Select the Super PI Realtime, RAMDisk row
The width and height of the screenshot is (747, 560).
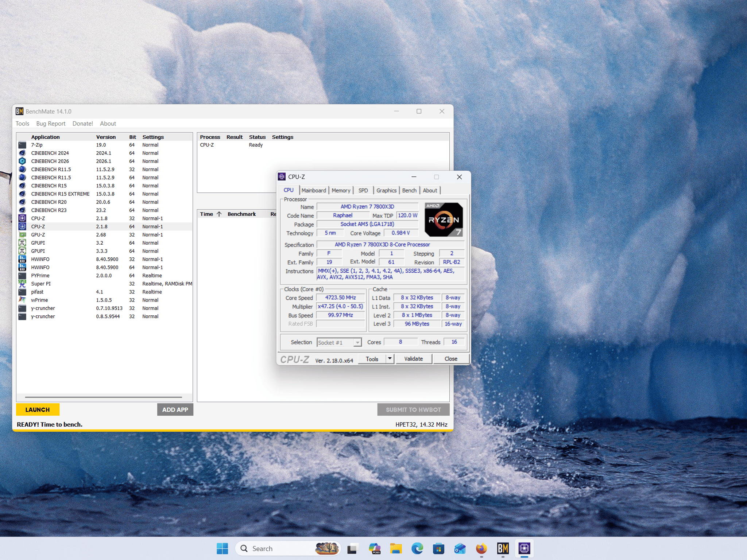(105, 284)
